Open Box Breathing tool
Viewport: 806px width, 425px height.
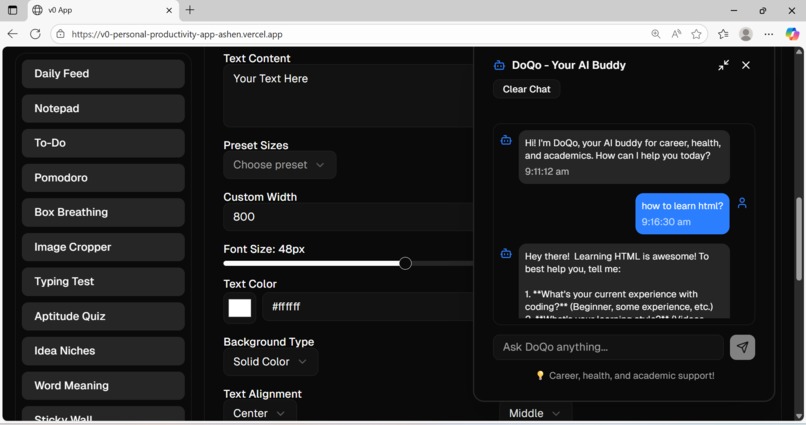pyautogui.click(x=103, y=212)
